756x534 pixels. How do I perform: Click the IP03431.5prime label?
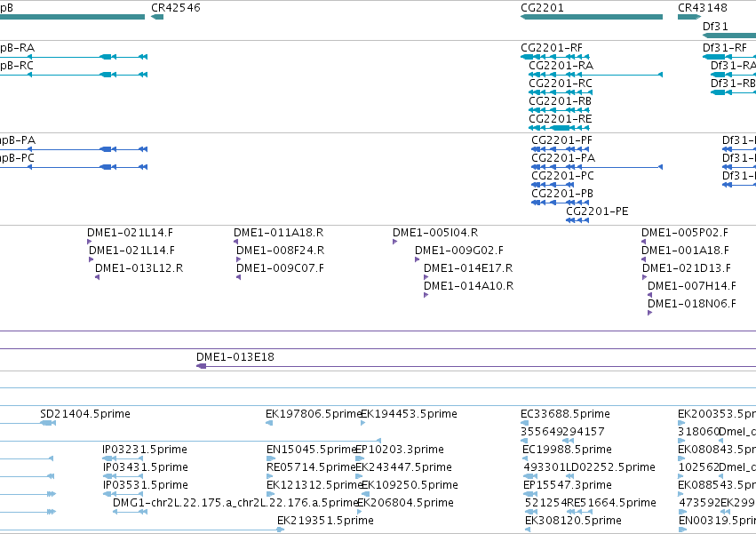(x=145, y=467)
